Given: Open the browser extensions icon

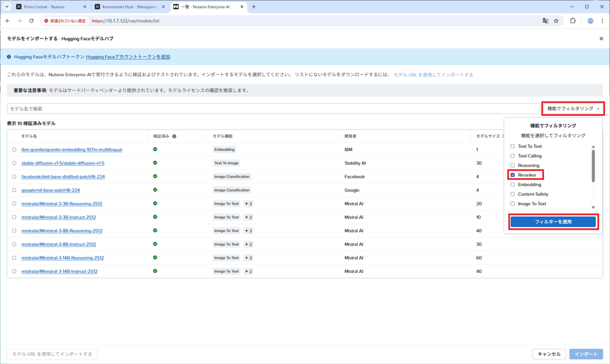Looking at the screenshot, I should (573, 21).
